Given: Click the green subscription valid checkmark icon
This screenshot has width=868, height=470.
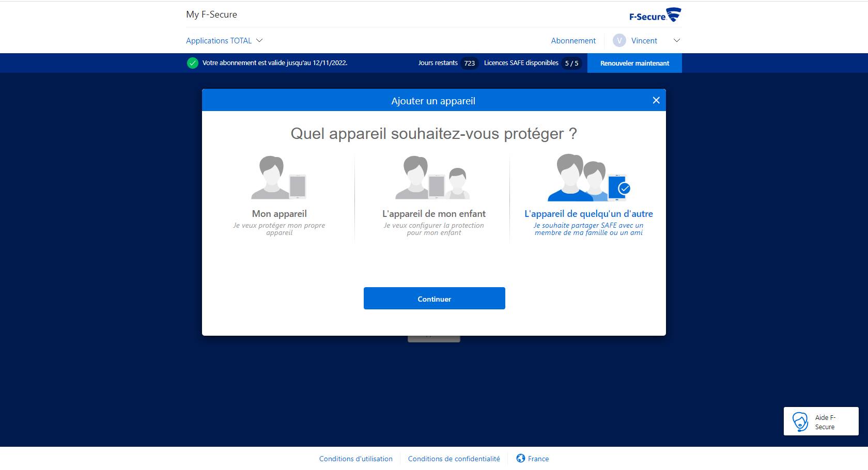Looking at the screenshot, I should (193, 63).
